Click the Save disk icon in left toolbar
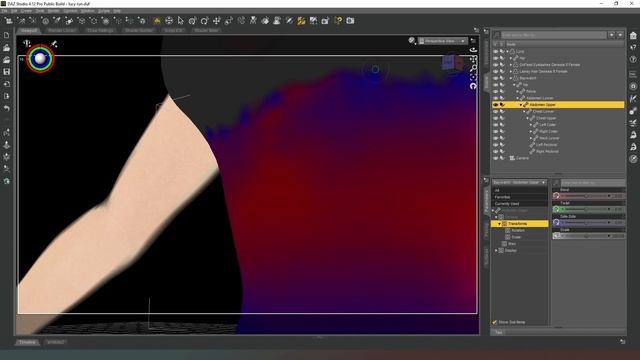The height and width of the screenshot is (360, 640). (x=7, y=72)
